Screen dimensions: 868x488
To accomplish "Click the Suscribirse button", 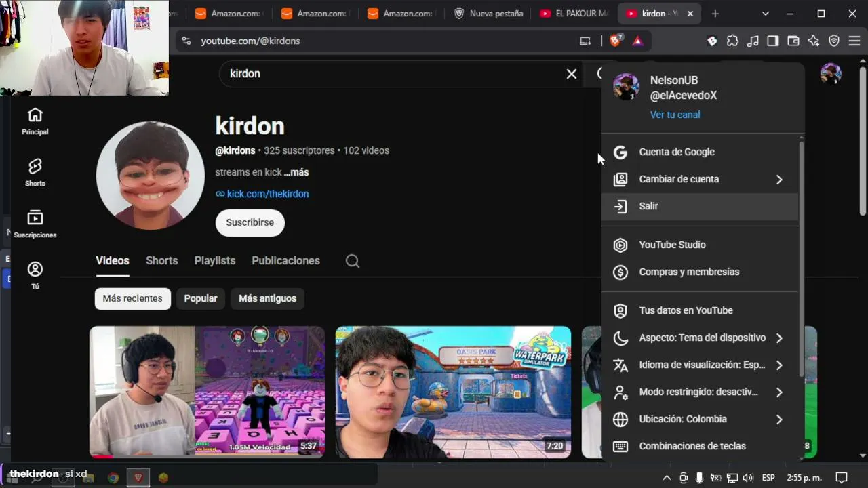I will click(250, 222).
